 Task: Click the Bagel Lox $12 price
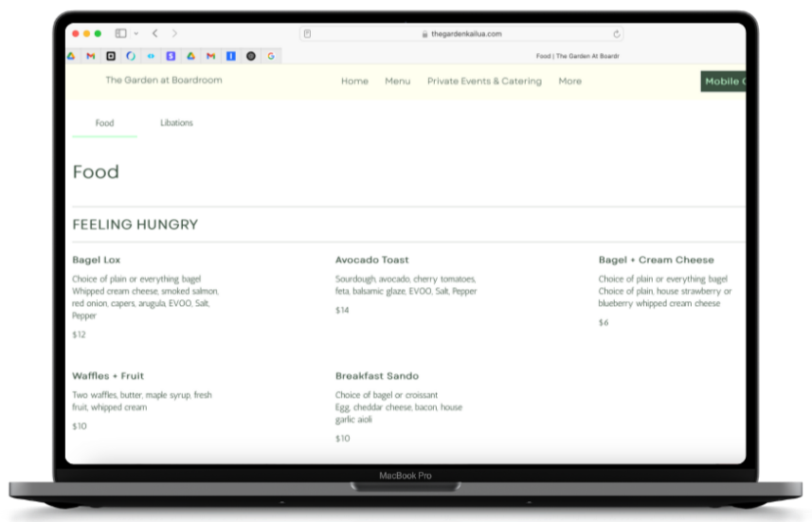point(79,334)
